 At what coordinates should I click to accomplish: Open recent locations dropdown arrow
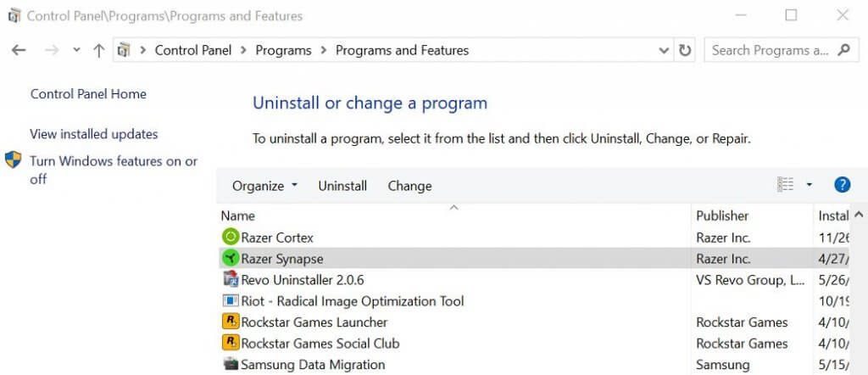pos(76,50)
